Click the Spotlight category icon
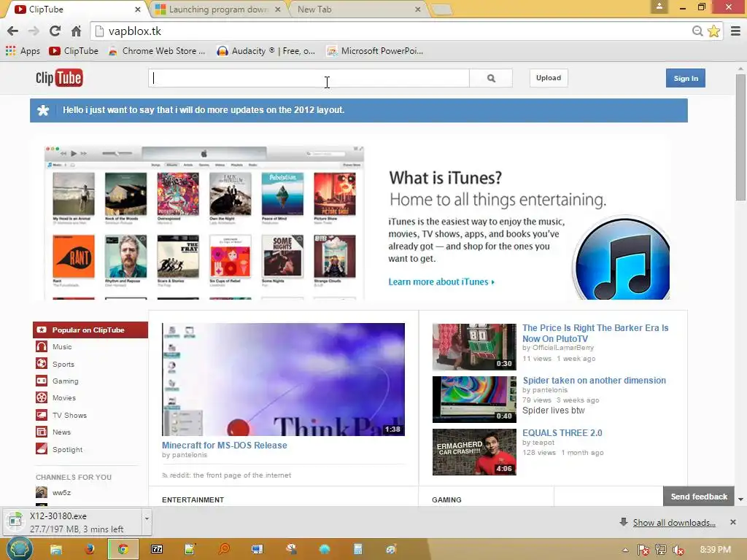 42,449
